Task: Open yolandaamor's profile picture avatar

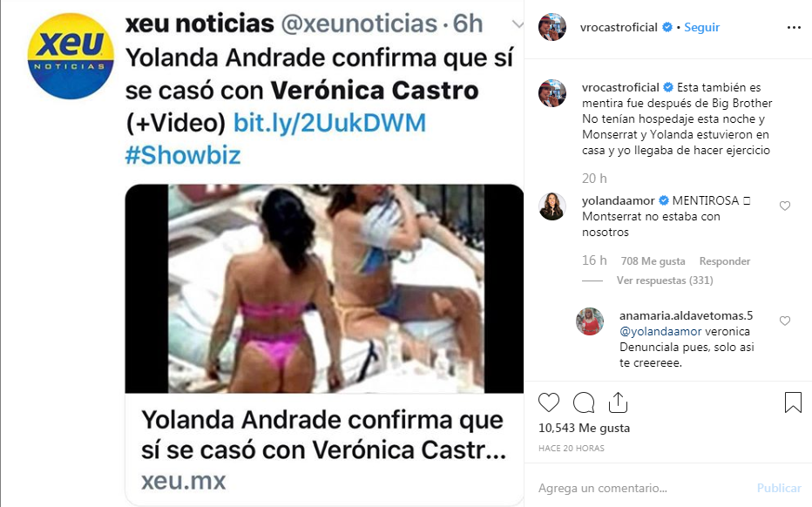Action: coord(552,206)
